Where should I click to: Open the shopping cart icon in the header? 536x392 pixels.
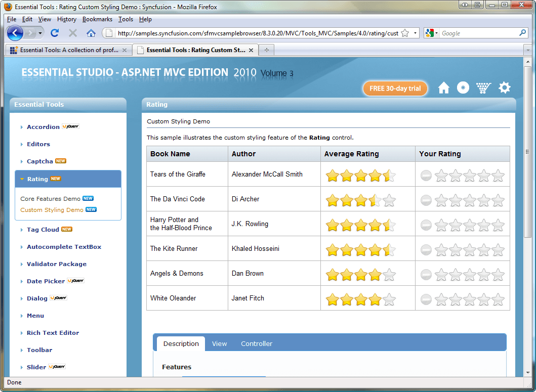tap(484, 88)
